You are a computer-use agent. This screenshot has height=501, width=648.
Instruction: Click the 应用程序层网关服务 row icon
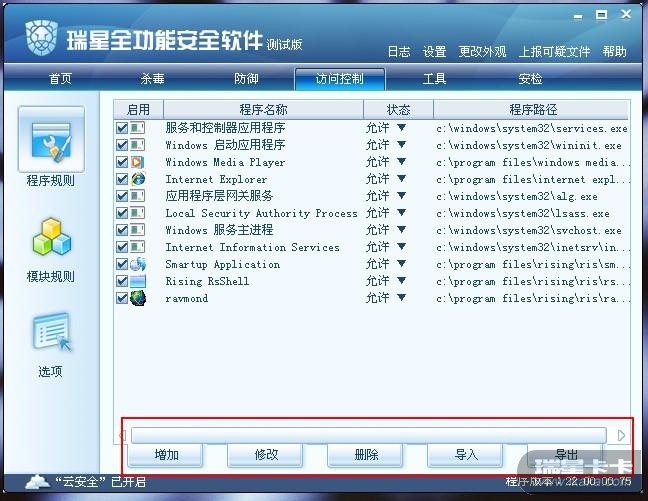(138, 196)
